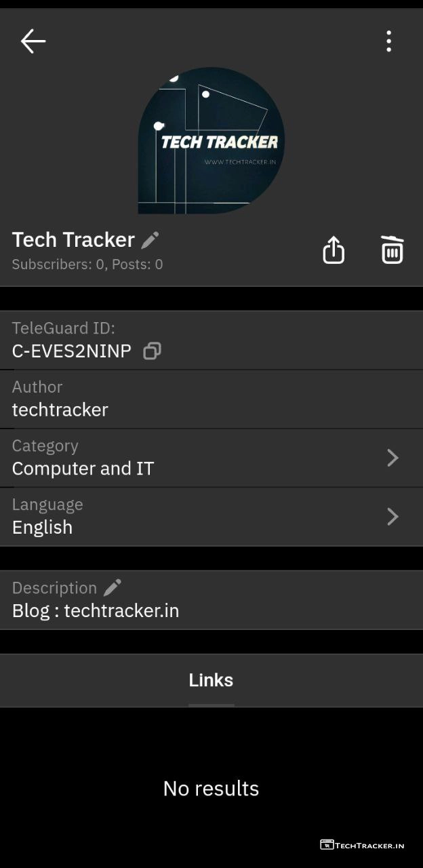This screenshot has width=423, height=868.
Task: Tap Subscribers and Posts count text
Action: [87, 264]
